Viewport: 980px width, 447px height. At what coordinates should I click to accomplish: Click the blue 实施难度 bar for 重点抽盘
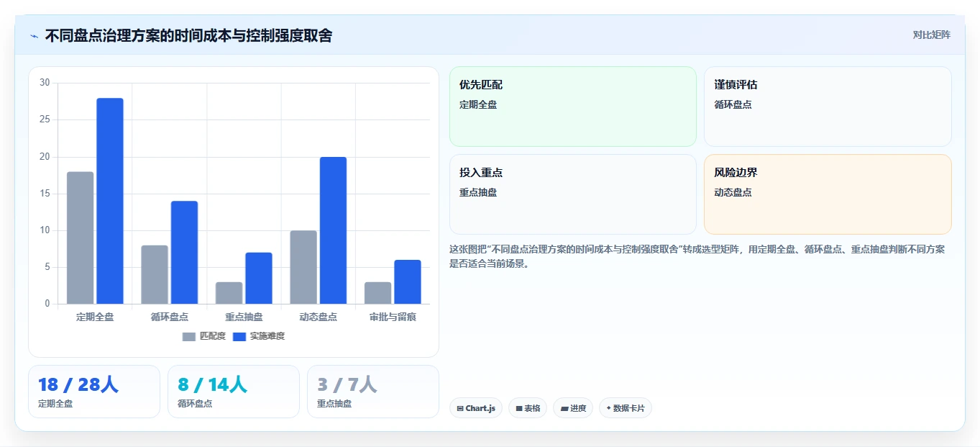259,278
